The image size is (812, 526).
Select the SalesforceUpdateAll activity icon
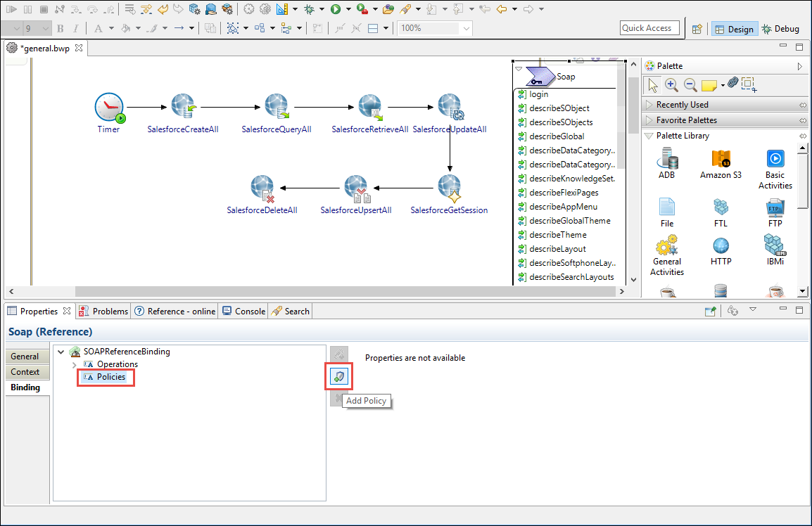(450, 107)
